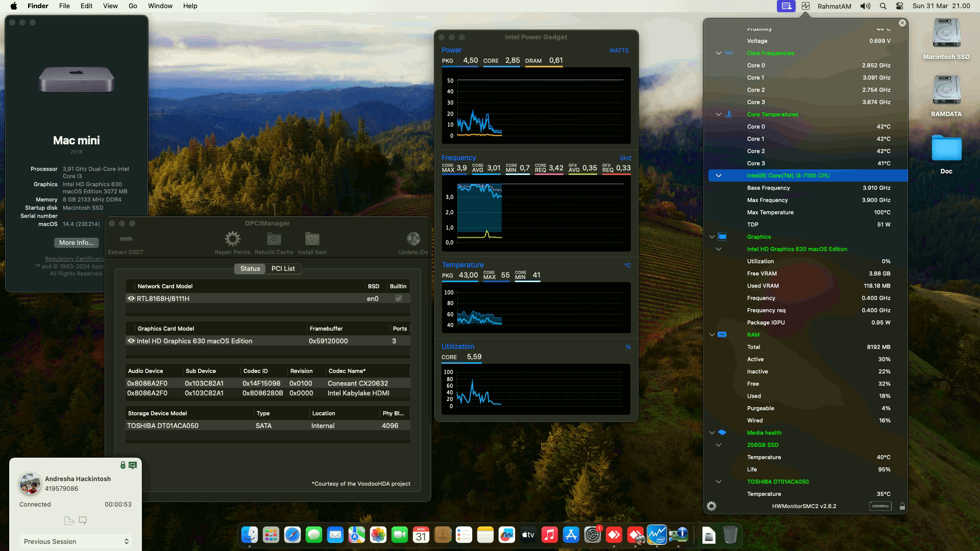Screen dimensions: 980x551
Task: Open HWMonitorSMC2 settings gear icon
Action: (712, 506)
